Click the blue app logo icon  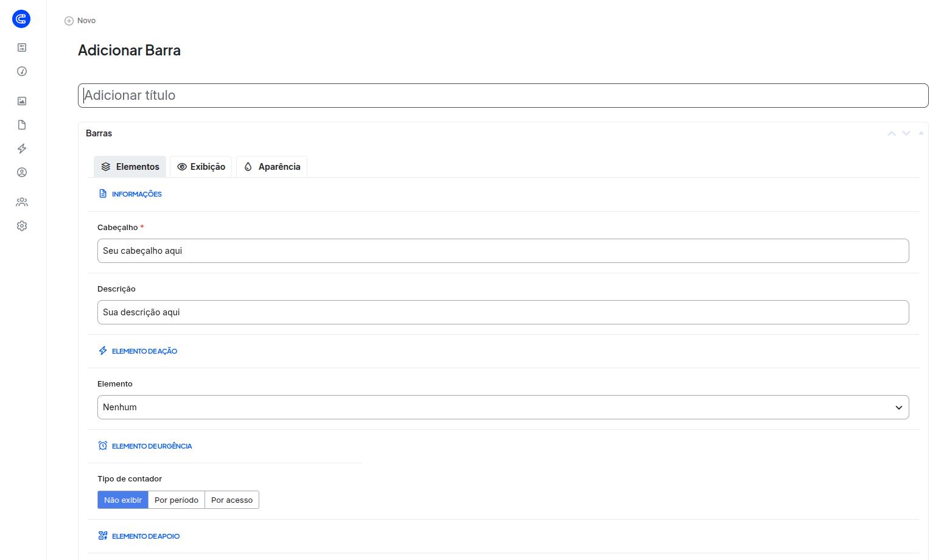[x=21, y=19]
